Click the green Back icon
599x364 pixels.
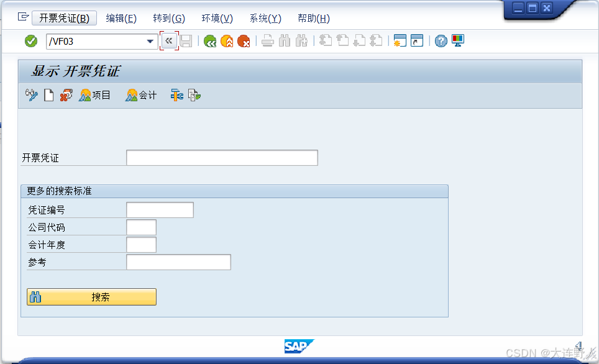pos(210,41)
